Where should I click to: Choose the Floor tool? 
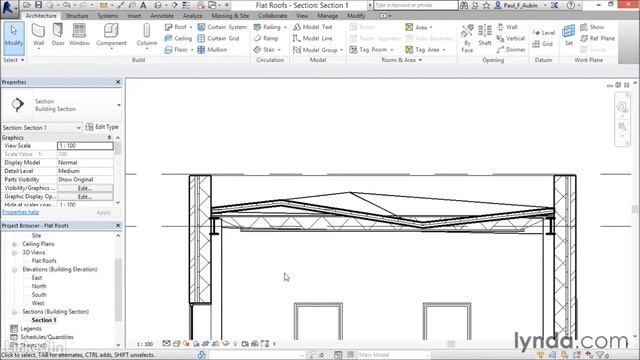(x=179, y=50)
